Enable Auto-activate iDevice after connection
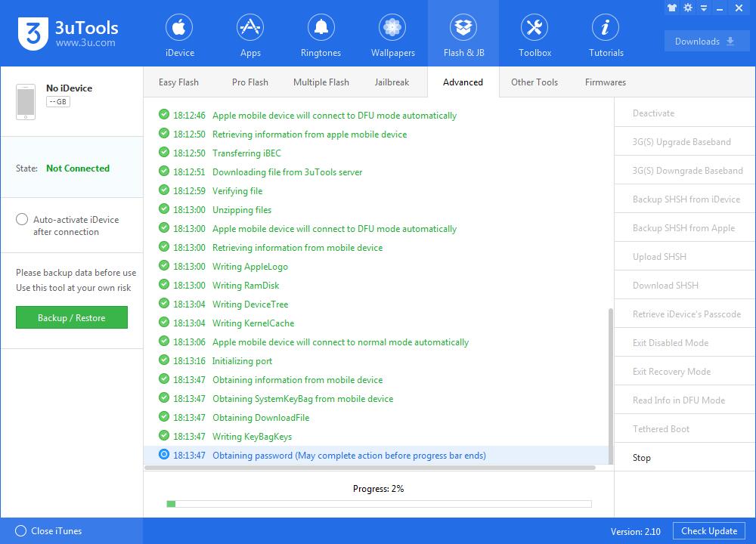Screen dimensions: 756x544 click(x=22, y=219)
